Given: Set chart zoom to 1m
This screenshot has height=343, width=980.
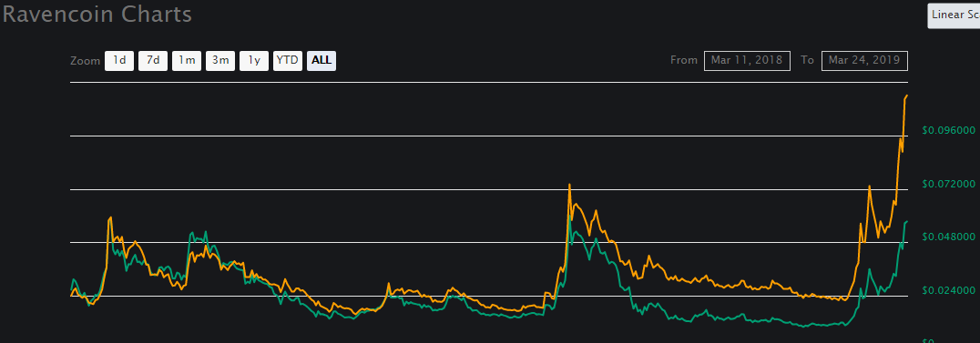Looking at the screenshot, I should [x=187, y=61].
